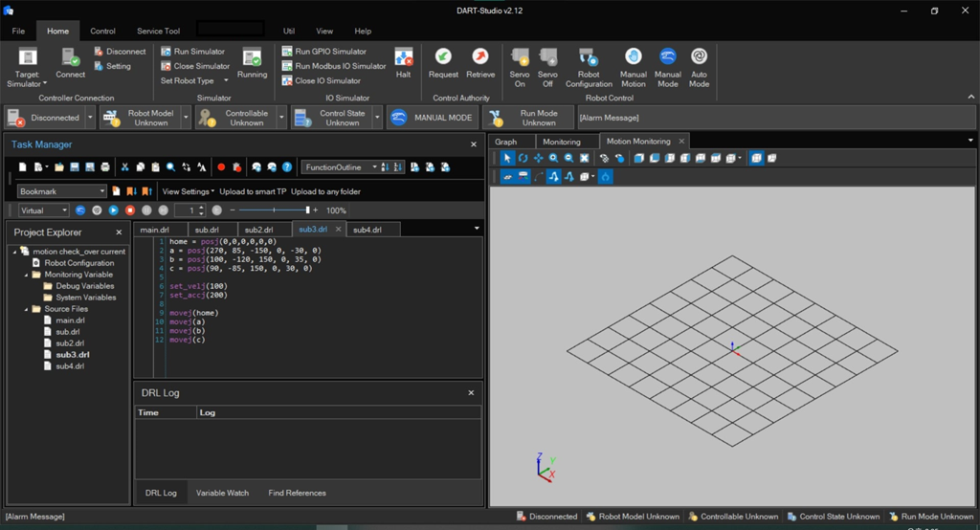Collapse the Monitoring Variable tree node
This screenshot has height=530, width=980.
[27, 275]
